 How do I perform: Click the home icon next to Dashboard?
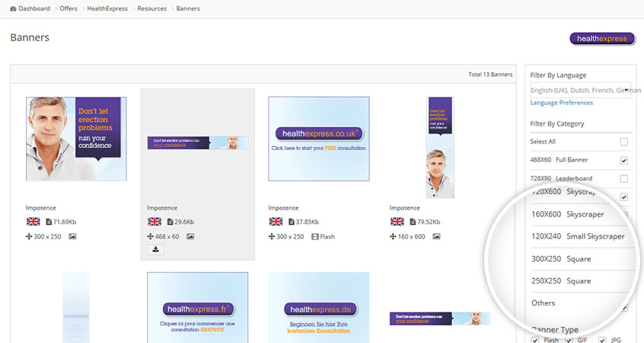point(14,8)
